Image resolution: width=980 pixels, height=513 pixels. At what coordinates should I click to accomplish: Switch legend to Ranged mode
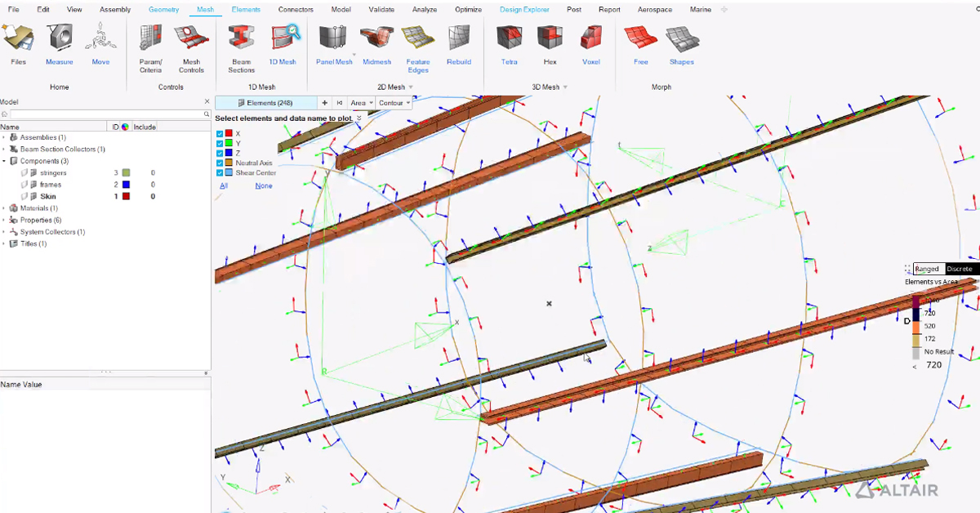tap(927, 269)
